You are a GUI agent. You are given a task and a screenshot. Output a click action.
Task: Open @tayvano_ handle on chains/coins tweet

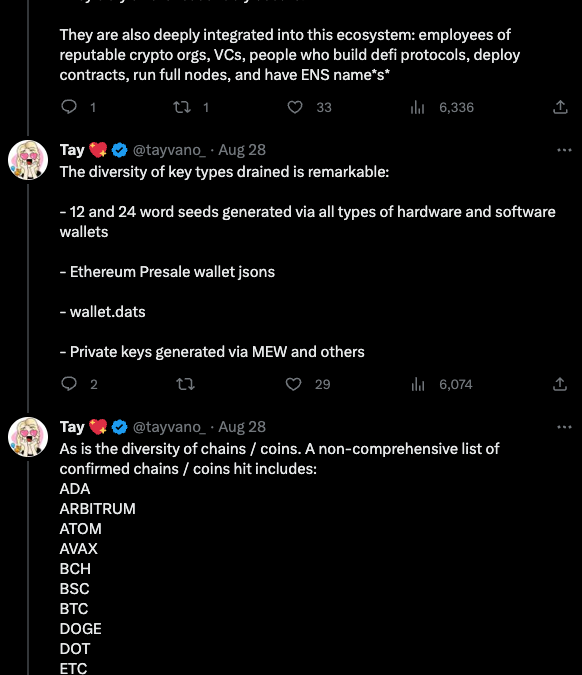coord(169,427)
